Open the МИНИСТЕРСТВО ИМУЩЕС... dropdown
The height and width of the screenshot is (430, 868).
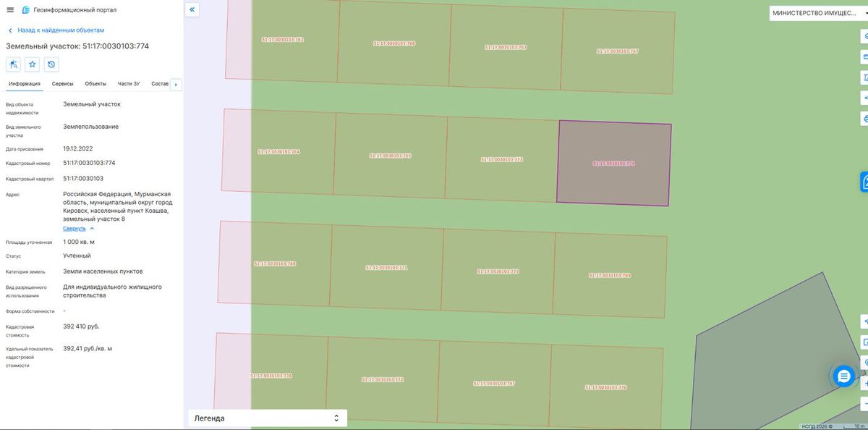pos(818,14)
